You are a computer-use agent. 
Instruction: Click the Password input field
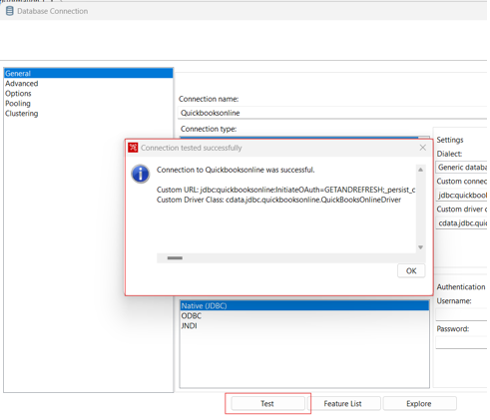click(x=462, y=342)
